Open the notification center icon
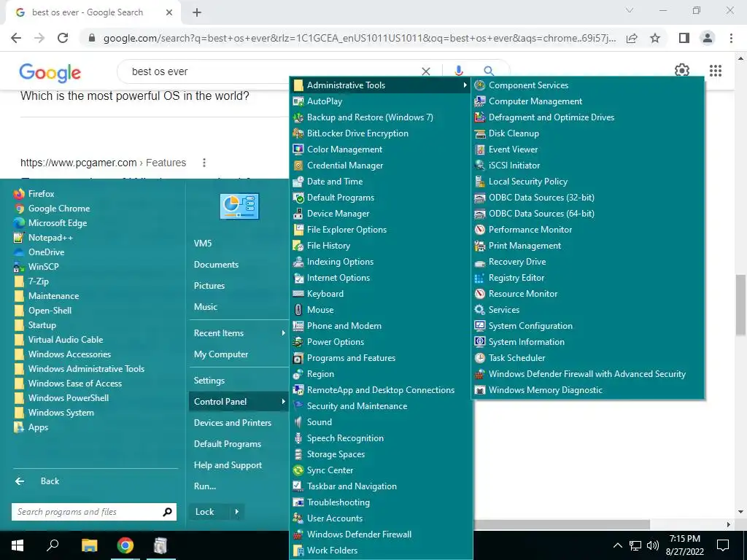 pos(723,545)
